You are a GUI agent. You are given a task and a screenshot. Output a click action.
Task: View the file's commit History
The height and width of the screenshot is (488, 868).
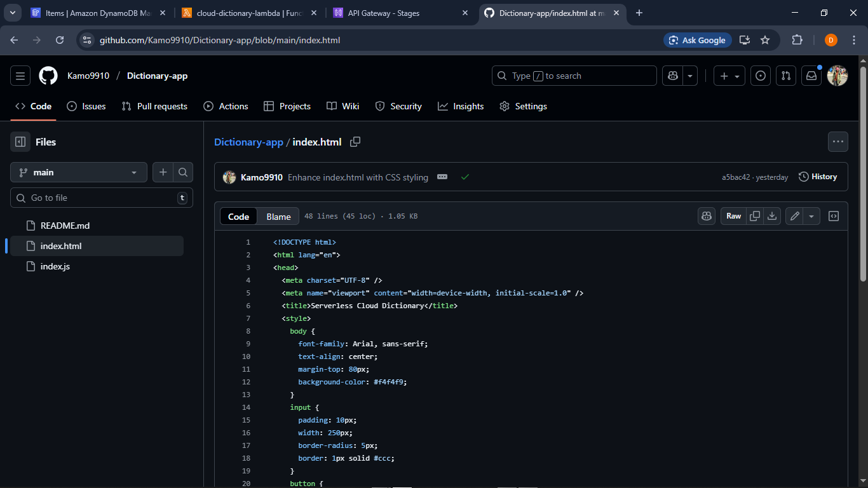[x=818, y=177]
